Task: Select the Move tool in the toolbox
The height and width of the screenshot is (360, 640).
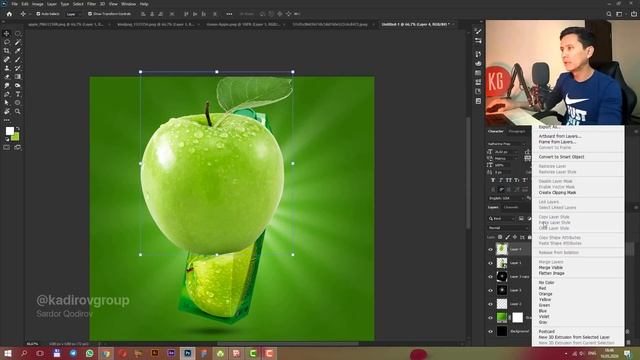Action: tap(7, 33)
